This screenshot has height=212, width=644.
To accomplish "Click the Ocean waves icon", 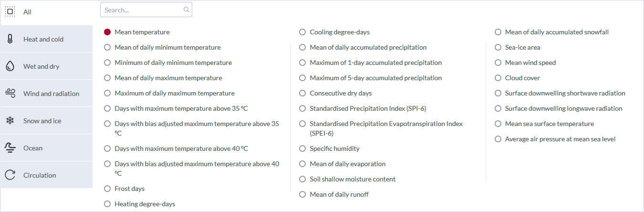I will point(10,148).
